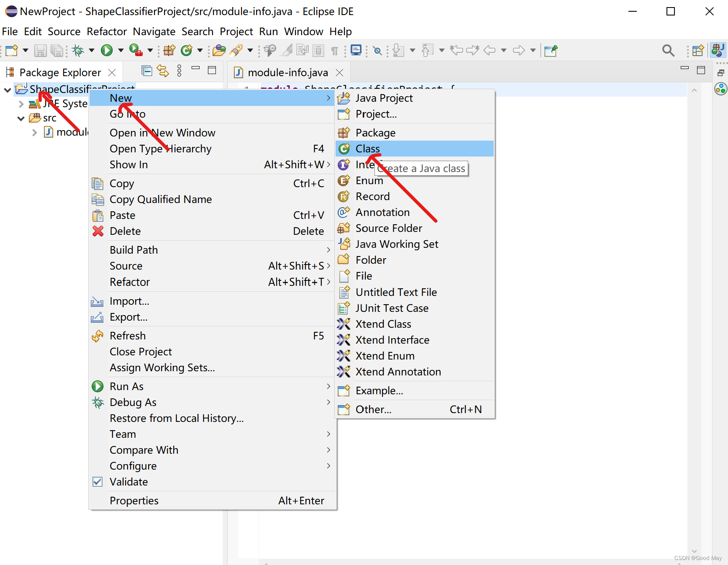Collapse the src folder tree node
The image size is (728, 565).
click(x=21, y=118)
